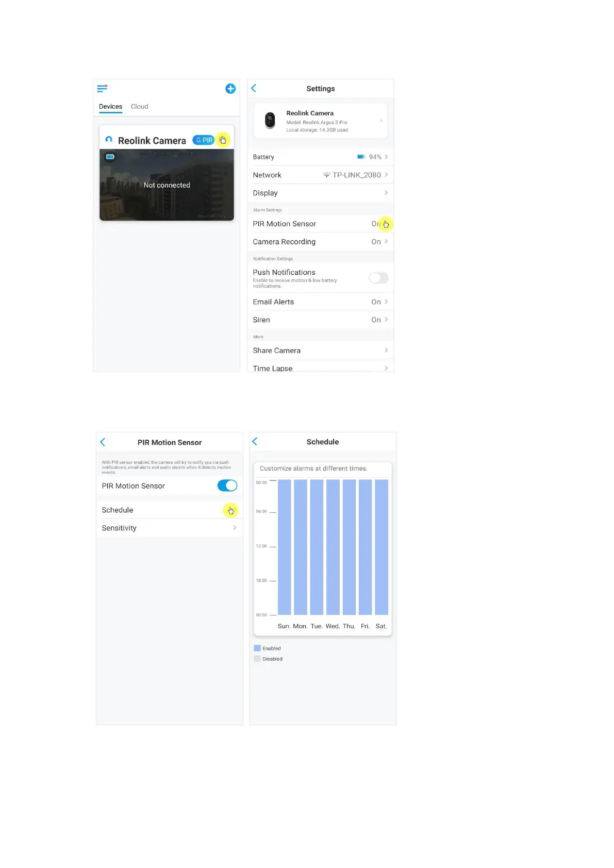Open Camera Recording settings
This screenshot has height=868, width=614.
320,242
